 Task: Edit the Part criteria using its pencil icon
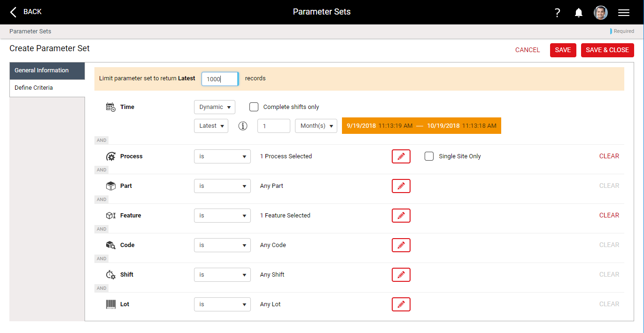(x=401, y=186)
